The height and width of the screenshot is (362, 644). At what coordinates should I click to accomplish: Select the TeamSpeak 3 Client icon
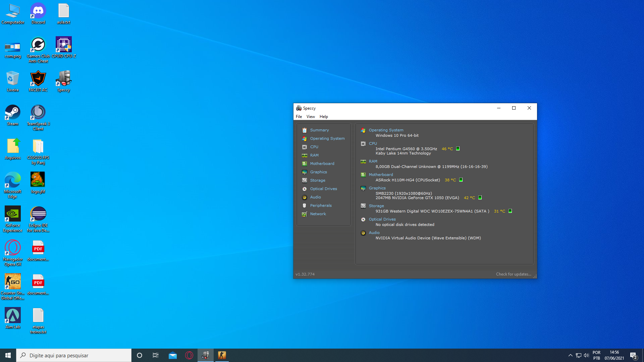click(x=38, y=118)
